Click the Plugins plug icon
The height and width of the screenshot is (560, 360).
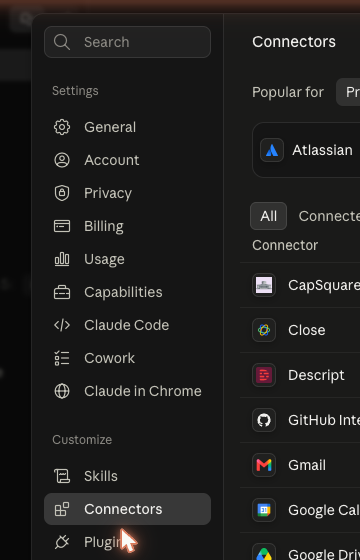point(62,542)
